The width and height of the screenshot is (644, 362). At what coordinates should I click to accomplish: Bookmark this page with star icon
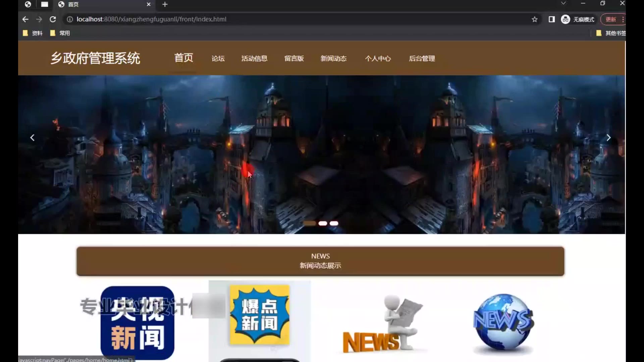click(x=535, y=19)
